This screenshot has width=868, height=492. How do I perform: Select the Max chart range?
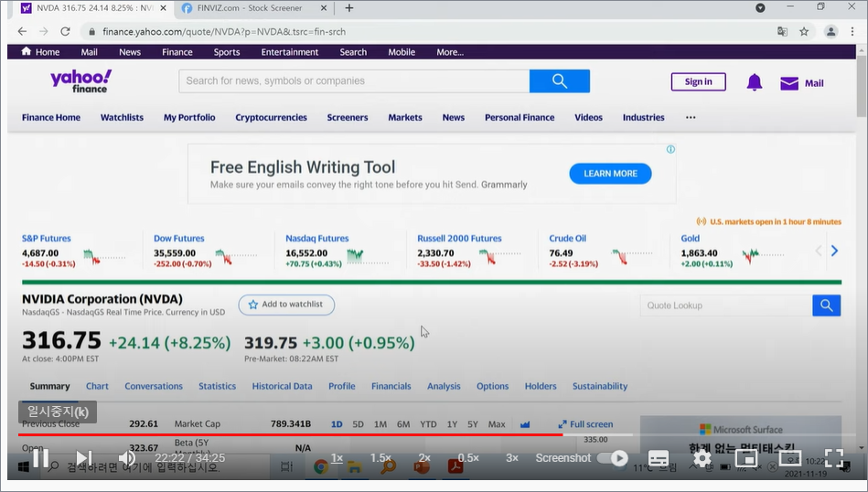(x=497, y=424)
